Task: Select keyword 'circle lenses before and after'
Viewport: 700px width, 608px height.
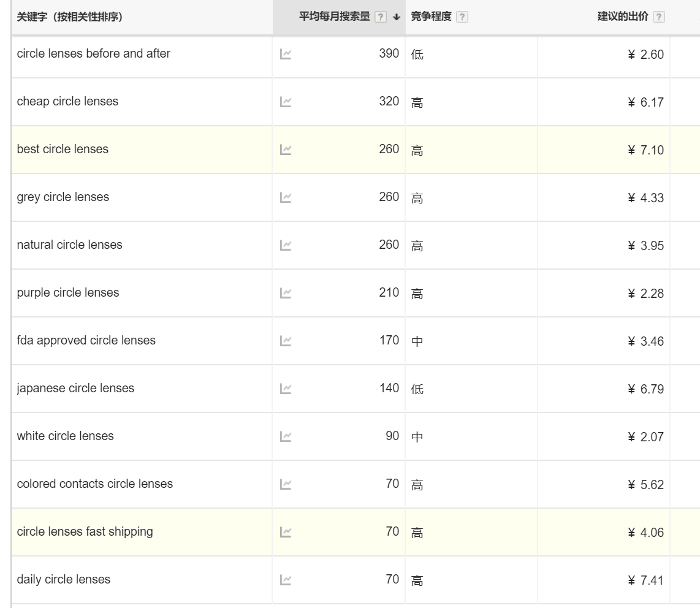Action: tap(94, 53)
